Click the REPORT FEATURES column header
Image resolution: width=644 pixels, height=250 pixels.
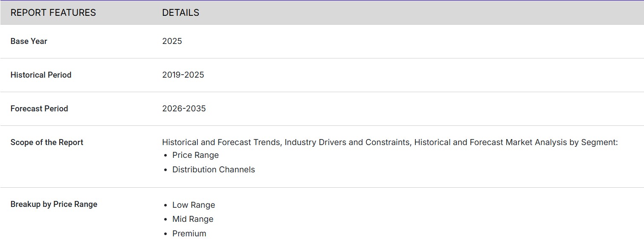click(53, 13)
